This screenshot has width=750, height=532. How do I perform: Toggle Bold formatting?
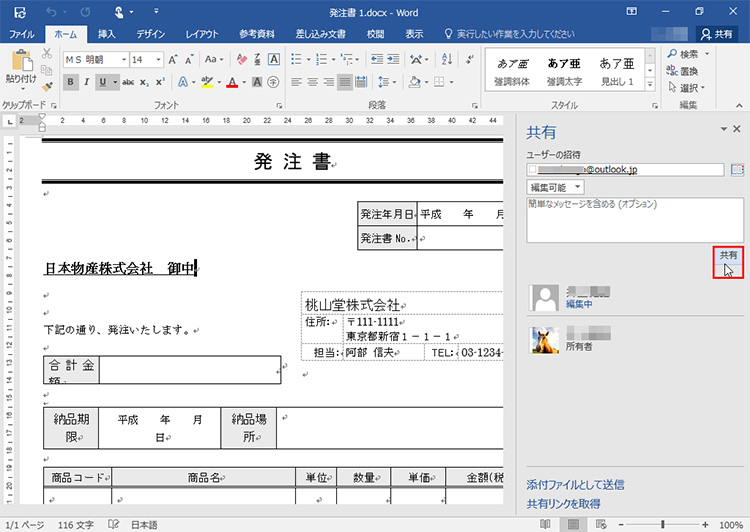pyautogui.click(x=70, y=82)
